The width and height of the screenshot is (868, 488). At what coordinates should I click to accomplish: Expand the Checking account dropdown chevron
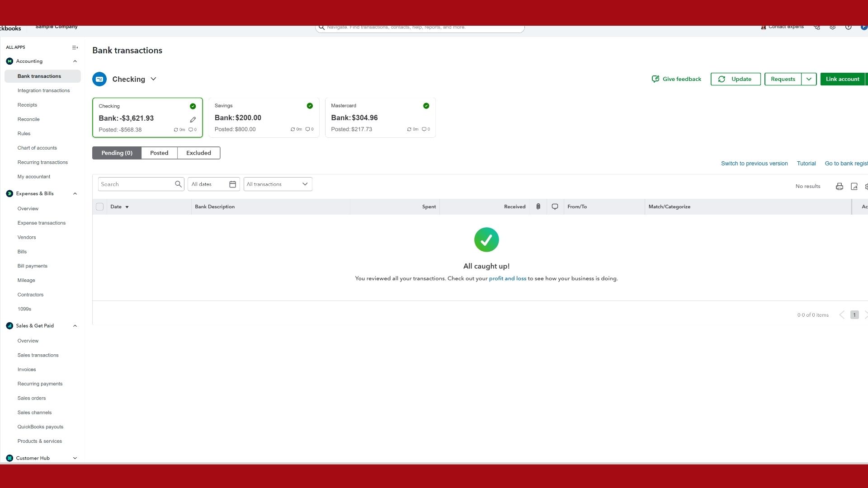[153, 79]
